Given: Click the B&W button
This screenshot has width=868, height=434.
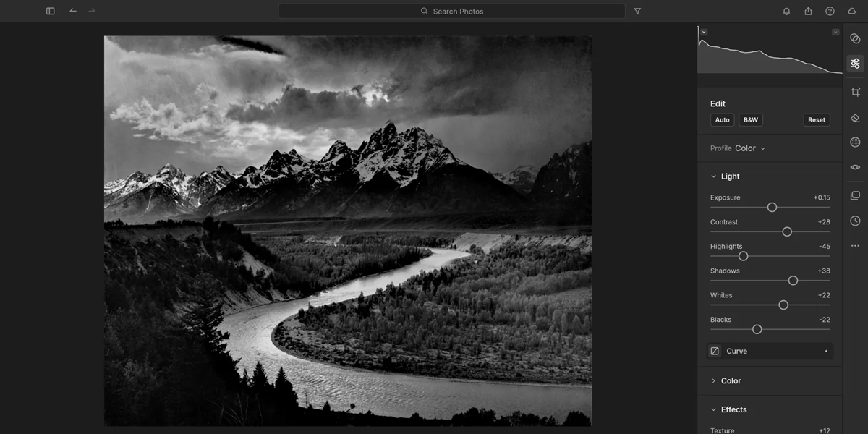Looking at the screenshot, I should pyautogui.click(x=751, y=120).
